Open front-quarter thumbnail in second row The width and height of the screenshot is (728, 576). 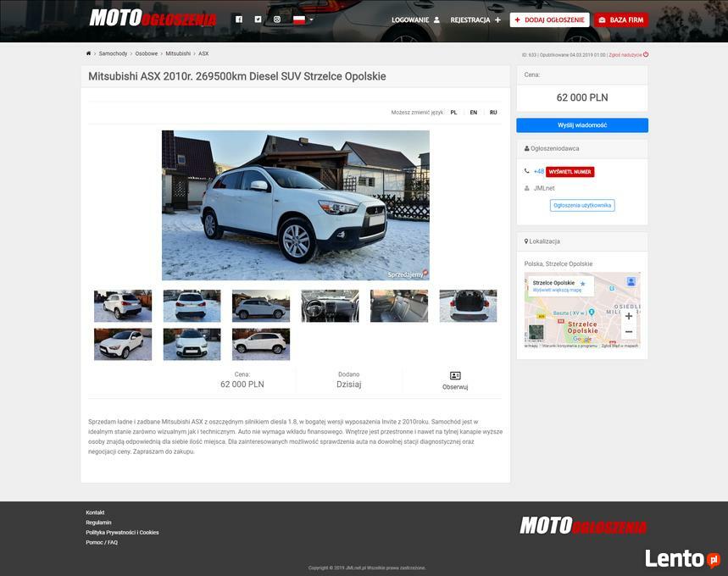[123, 345]
